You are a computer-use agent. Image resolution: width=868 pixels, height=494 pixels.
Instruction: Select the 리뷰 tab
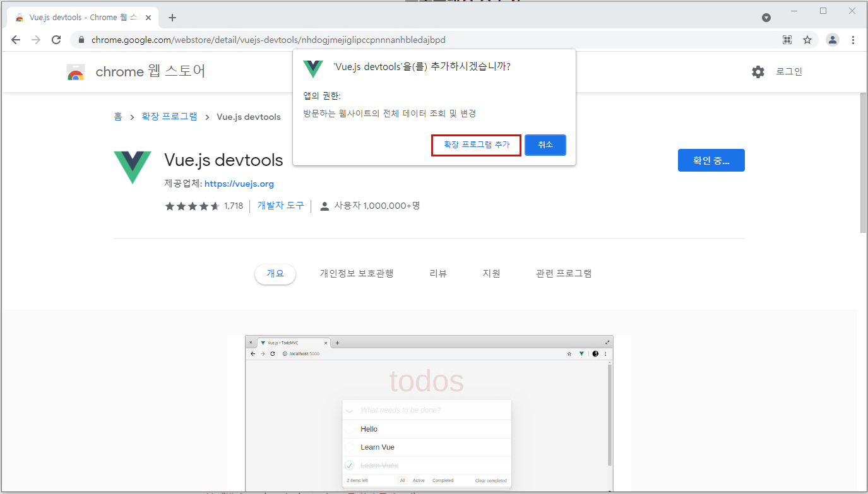[x=438, y=274]
